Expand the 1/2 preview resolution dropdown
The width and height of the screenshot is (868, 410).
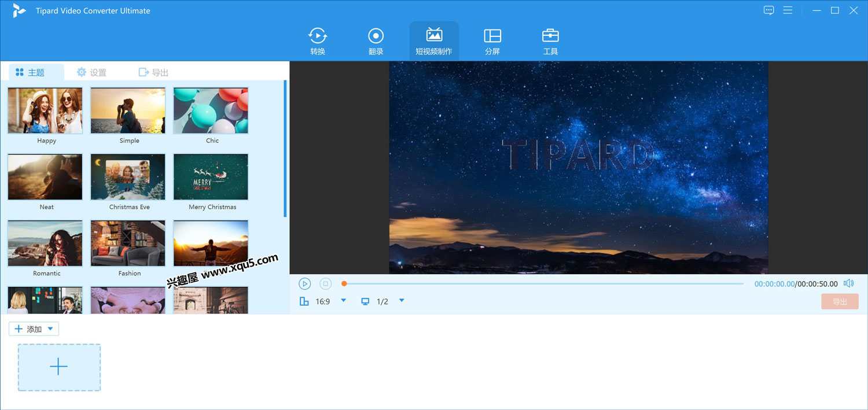click(402, 301)
